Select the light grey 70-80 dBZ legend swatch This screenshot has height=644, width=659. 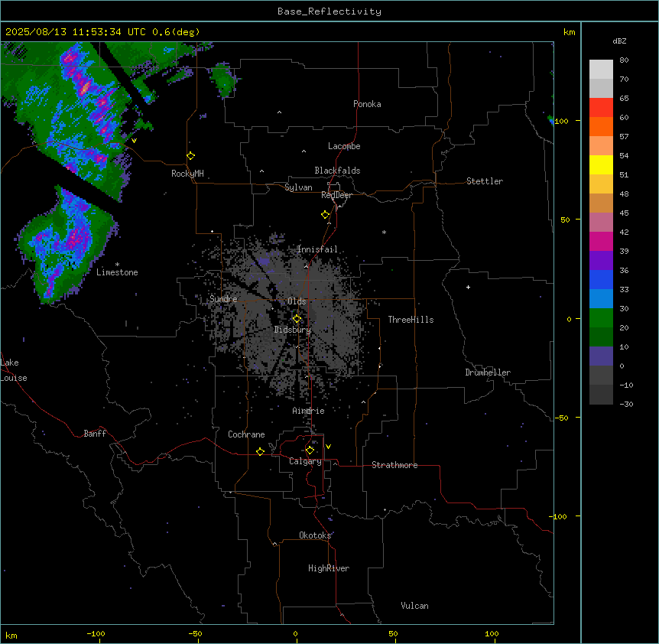[601, 70]
